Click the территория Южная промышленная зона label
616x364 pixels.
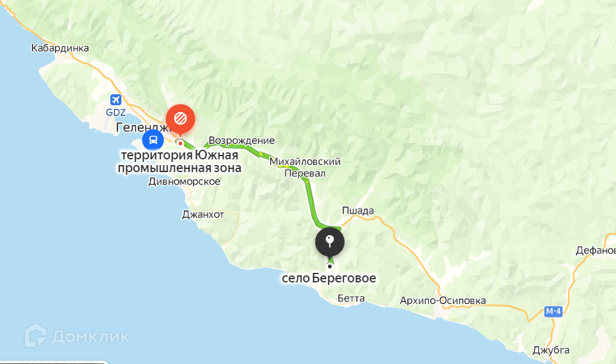pyautogui.click(x=179, y=161)
